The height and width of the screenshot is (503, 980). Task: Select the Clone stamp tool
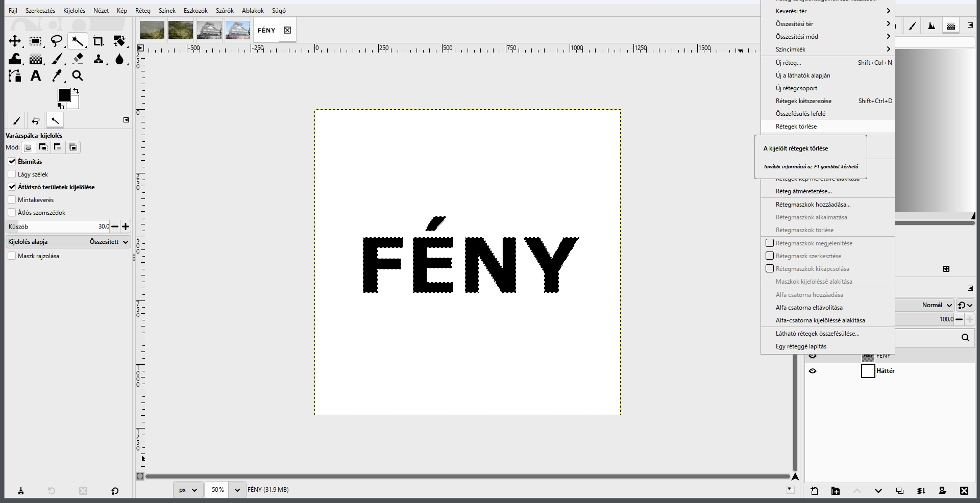point(99,59)
